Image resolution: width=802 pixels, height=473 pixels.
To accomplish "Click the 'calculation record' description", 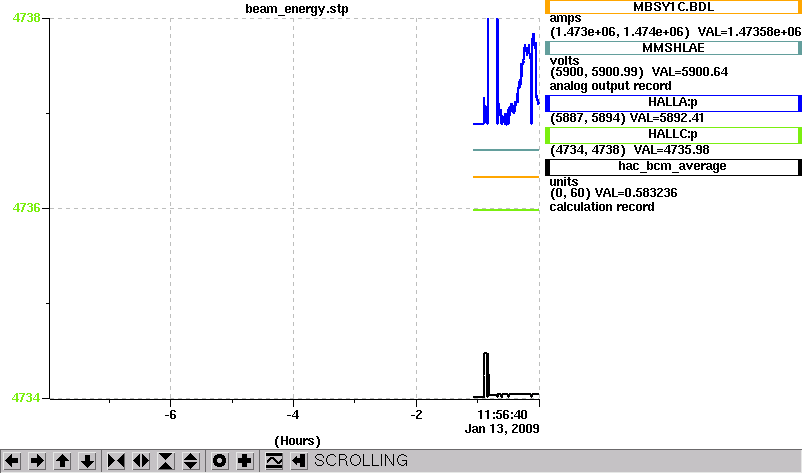I will coord(602,207).
